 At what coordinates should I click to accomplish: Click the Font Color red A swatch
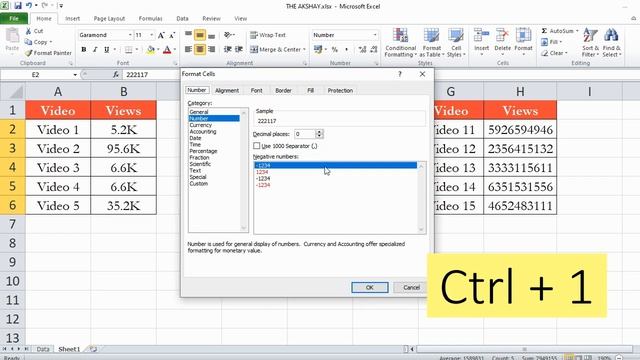[x=167, y=50]
